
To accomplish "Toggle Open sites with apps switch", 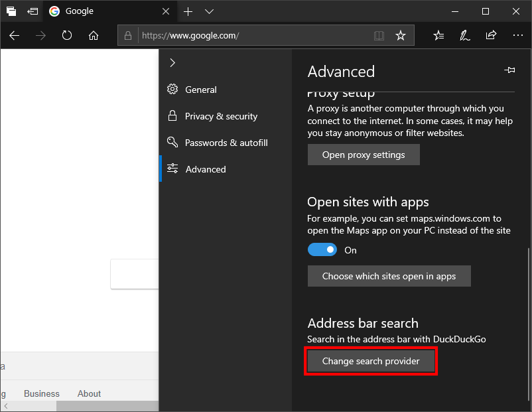I will tap(323, 250).
